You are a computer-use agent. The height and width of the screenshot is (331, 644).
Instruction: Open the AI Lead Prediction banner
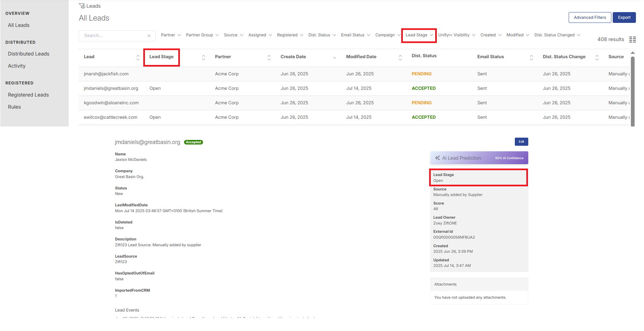[x=479, y=158]
